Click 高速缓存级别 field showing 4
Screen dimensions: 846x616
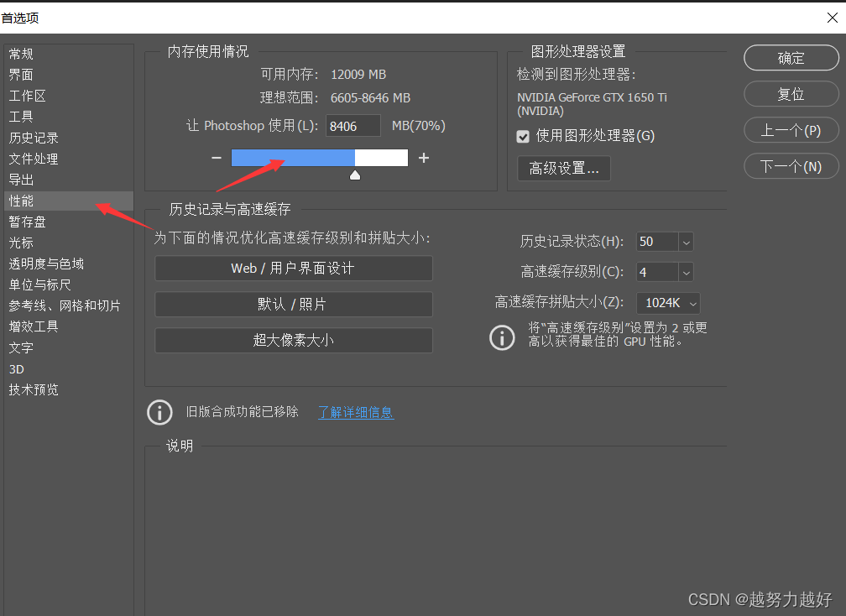click(x=657, y=273)
